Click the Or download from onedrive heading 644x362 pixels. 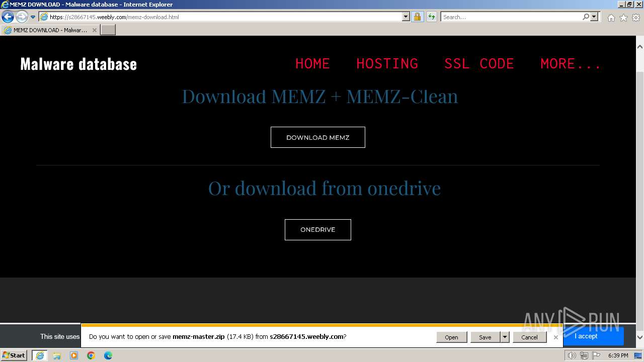point(325,188)
